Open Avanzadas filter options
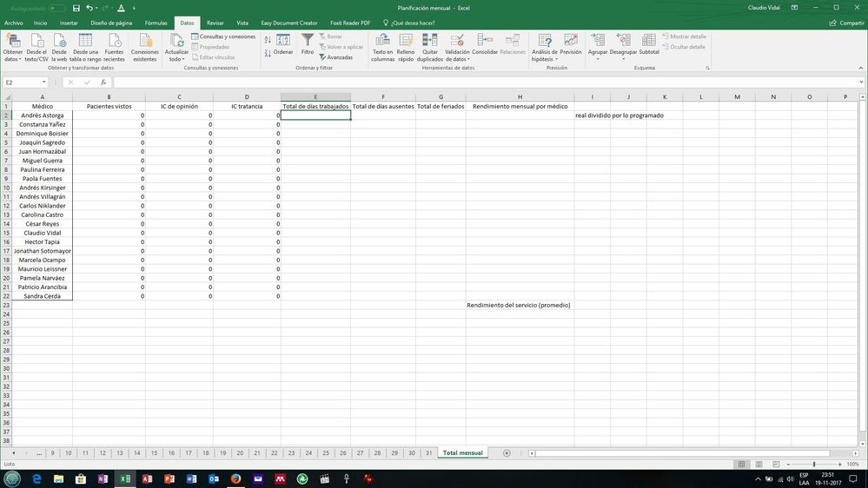Screen dimensions: 868x488 pyautogui.click(x=335, y=57)
